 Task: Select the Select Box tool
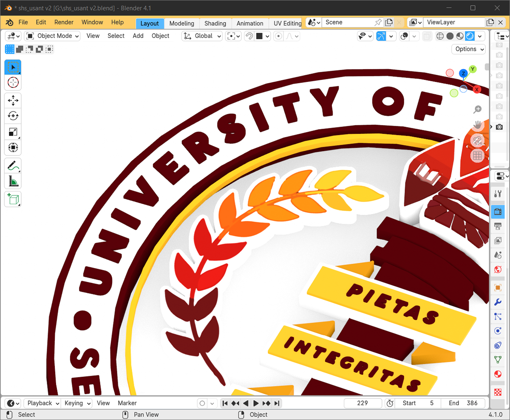(13, 68)
